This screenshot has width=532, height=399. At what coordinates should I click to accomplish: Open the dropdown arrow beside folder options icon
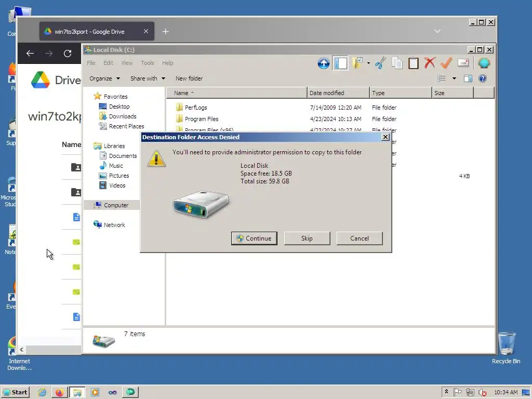[x=368, y=63]
